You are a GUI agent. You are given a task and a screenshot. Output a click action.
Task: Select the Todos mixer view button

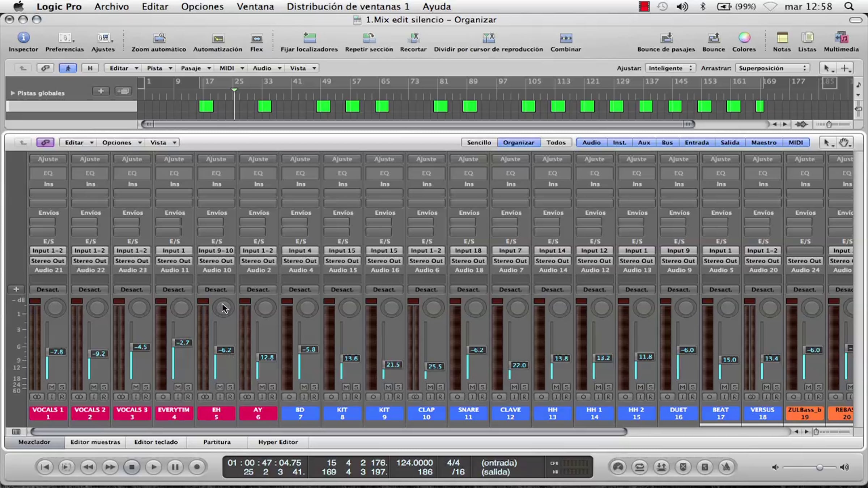556,142
